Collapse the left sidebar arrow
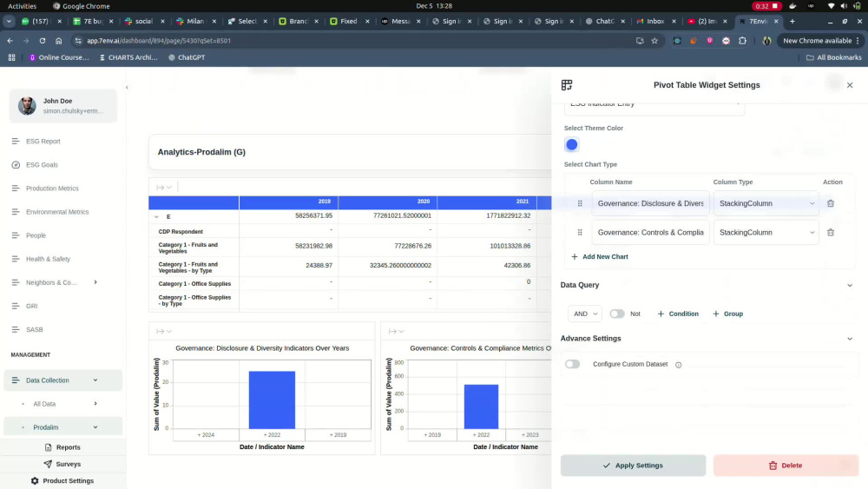Viewport: 868px width, 489px height. (127, 87)
